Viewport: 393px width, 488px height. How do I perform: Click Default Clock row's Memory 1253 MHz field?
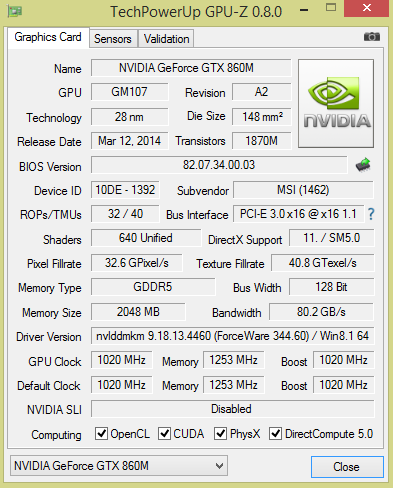(x=234, y=385)
